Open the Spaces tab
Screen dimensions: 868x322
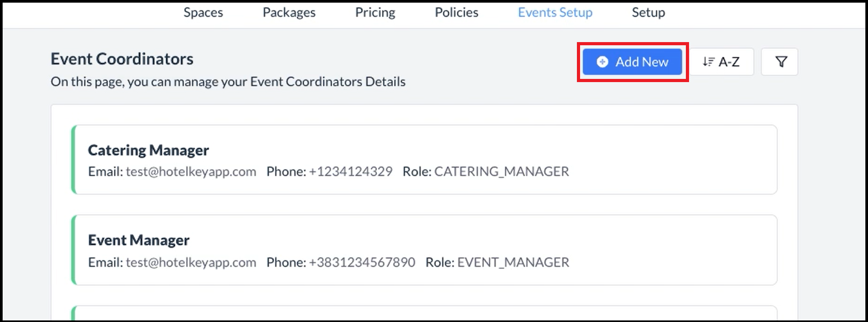tap(203, 13)
